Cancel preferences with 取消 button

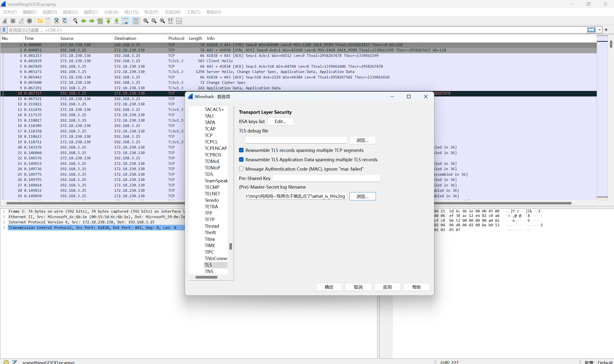click(358, 287)
